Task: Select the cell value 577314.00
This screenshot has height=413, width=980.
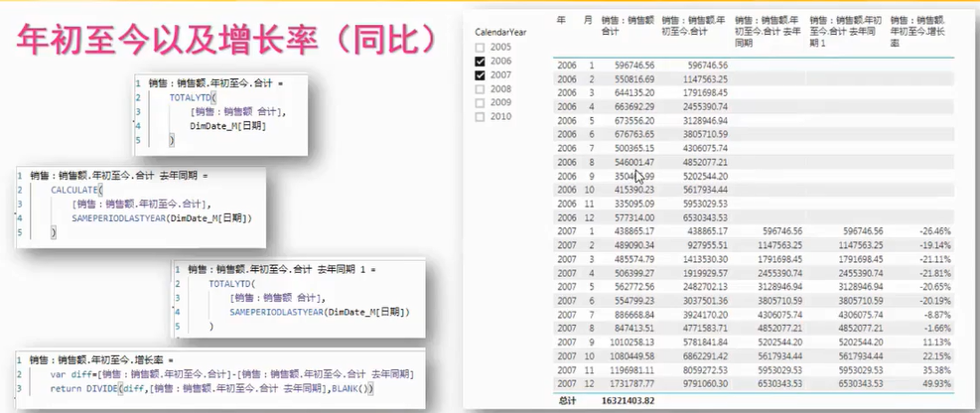Action: 633,217
